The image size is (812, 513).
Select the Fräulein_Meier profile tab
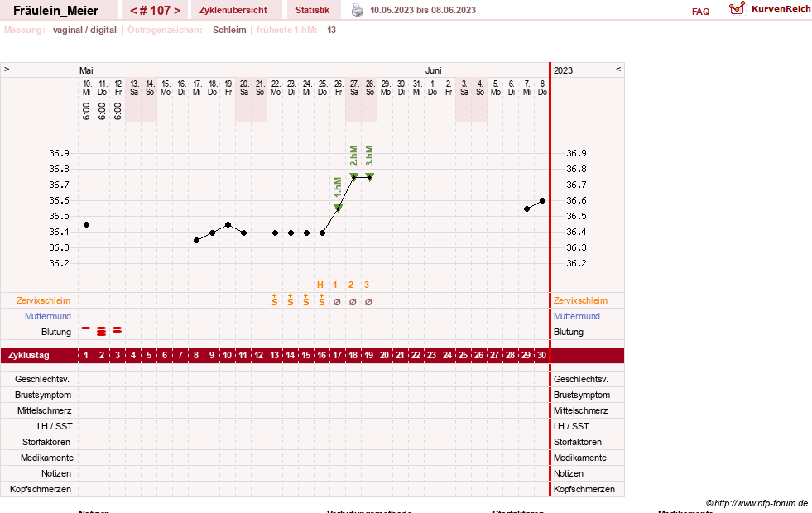click(56, 11)
